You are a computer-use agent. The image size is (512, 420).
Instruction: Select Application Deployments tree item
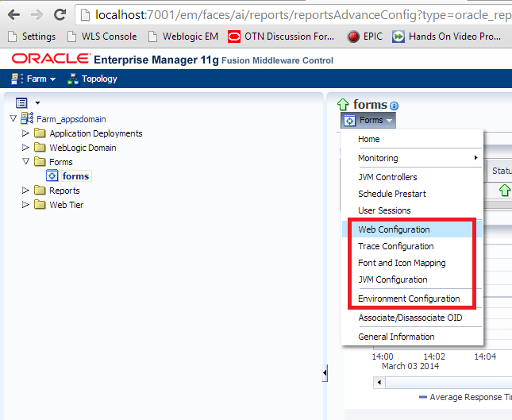click(x=96, y=133)
